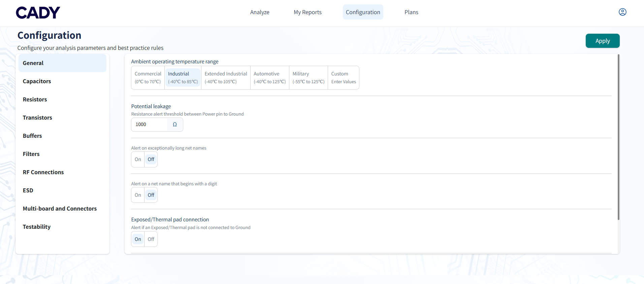Screen dimensions: 644x284
Task: Click the Ohm unit symbol
Action: [x=175, y=125]
